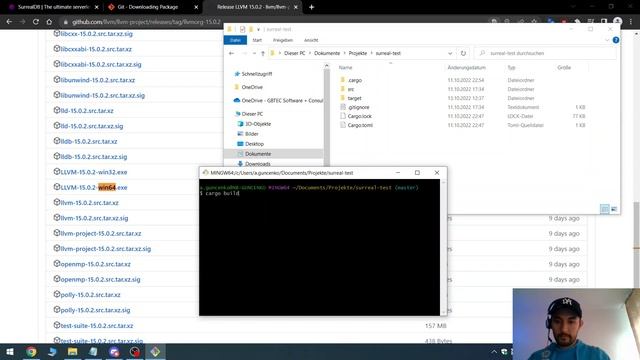Download test-suite-15.0.2.src.tar.xz
This screenshot has width=640, height=360.
click(x=97, y=326)
